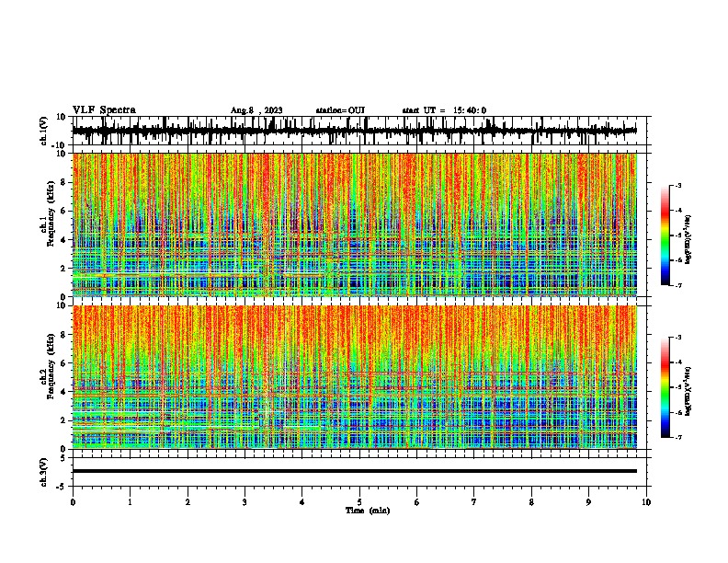Click time axis tick label "5"
Viewport: 728px width, 563px height.
point(359,502)
